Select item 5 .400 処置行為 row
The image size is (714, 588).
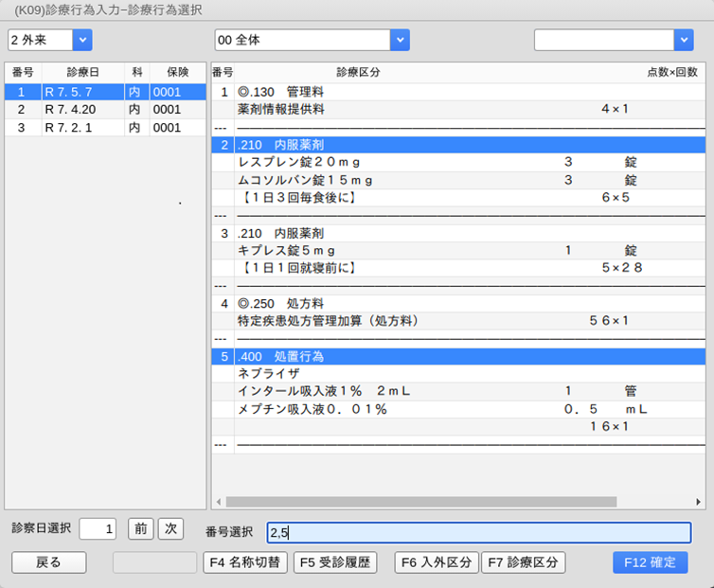point(457,357)
